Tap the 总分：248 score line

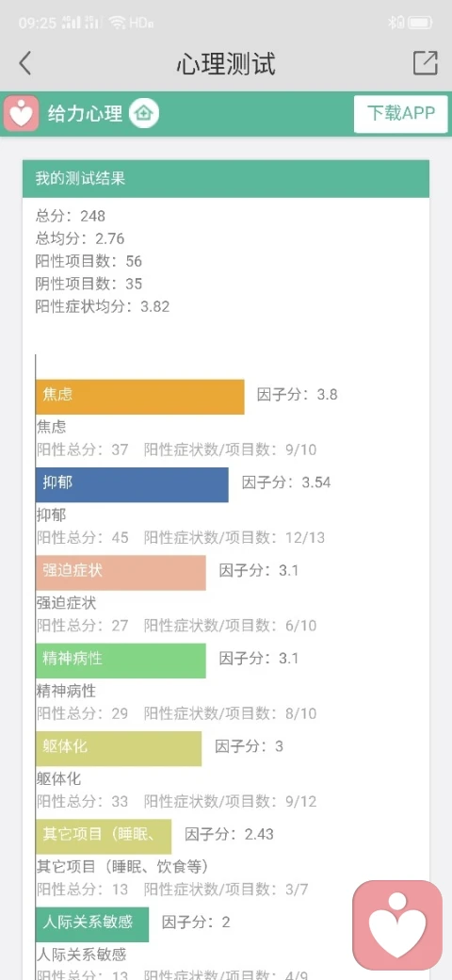[71, 216]
